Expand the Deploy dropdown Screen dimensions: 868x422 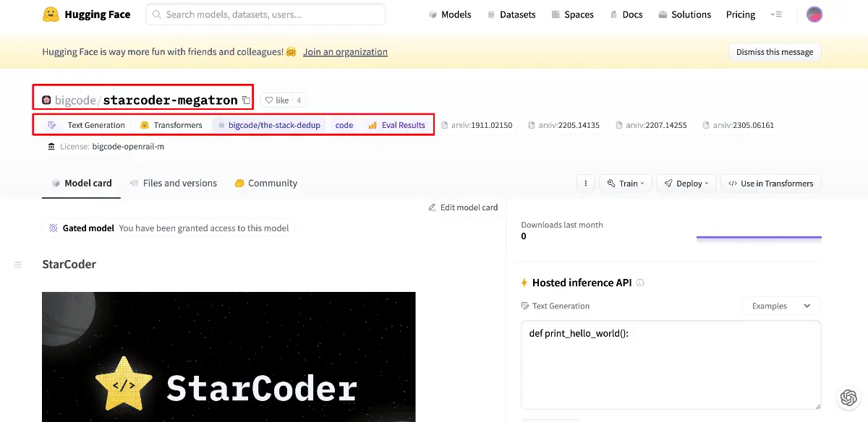tap(686, 184)
